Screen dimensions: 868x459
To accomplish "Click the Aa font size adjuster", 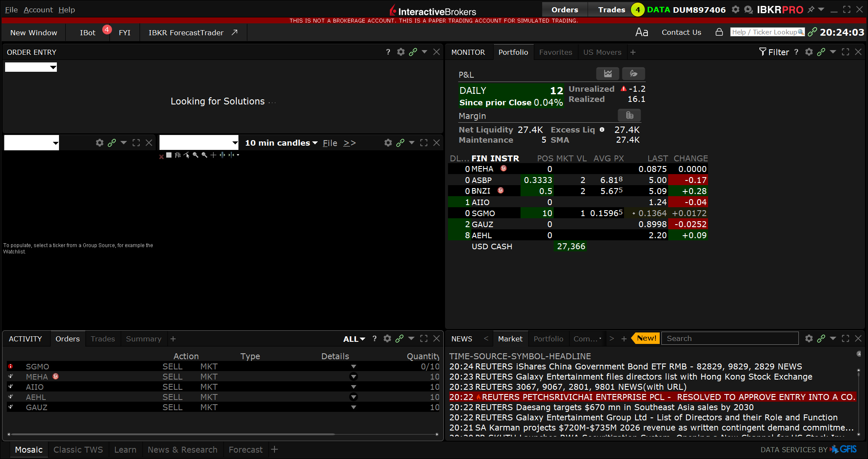I will click(641, 32).
